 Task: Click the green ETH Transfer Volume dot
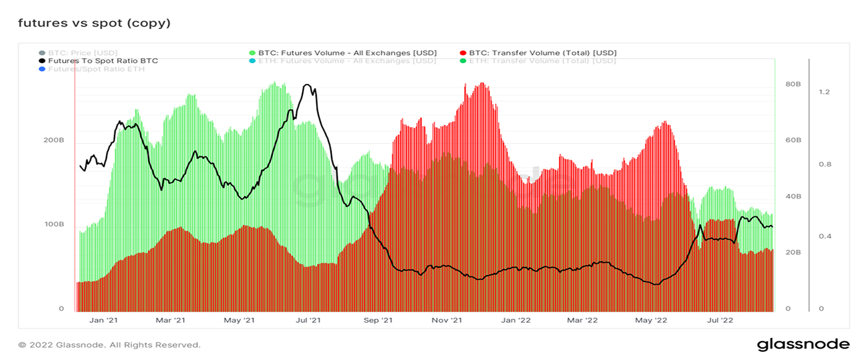[x=463, y=61]
